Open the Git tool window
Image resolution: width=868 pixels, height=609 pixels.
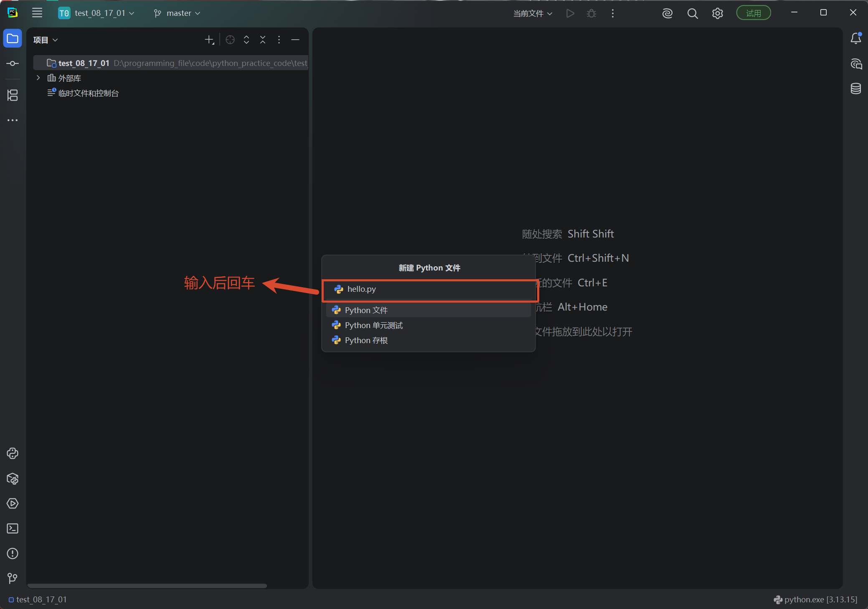[13, 578]
